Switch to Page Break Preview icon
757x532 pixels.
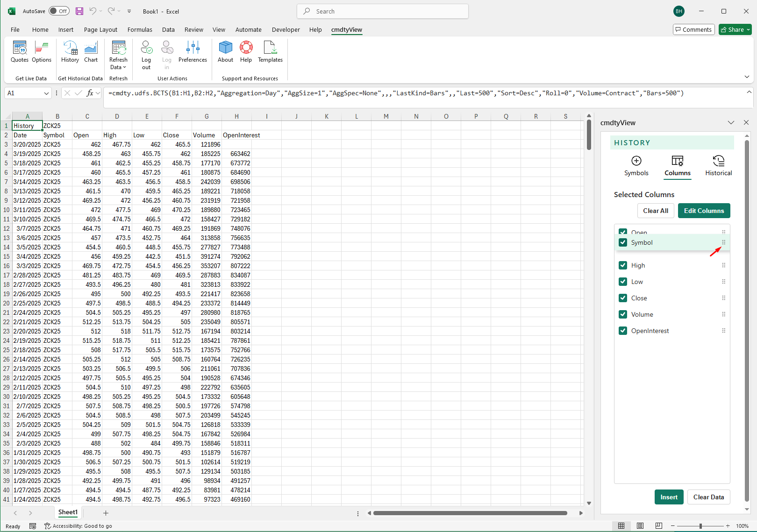(659, 526)
